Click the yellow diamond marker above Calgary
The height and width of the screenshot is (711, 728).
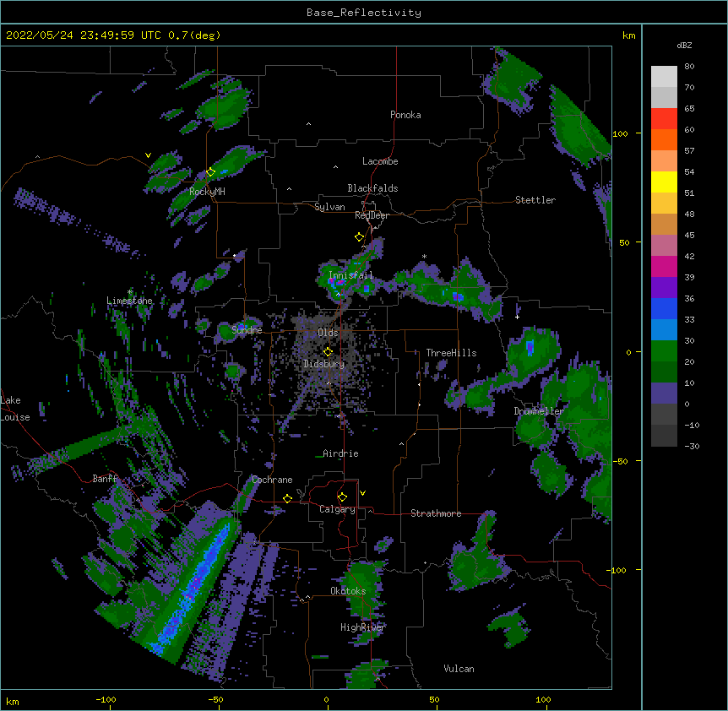342,497
